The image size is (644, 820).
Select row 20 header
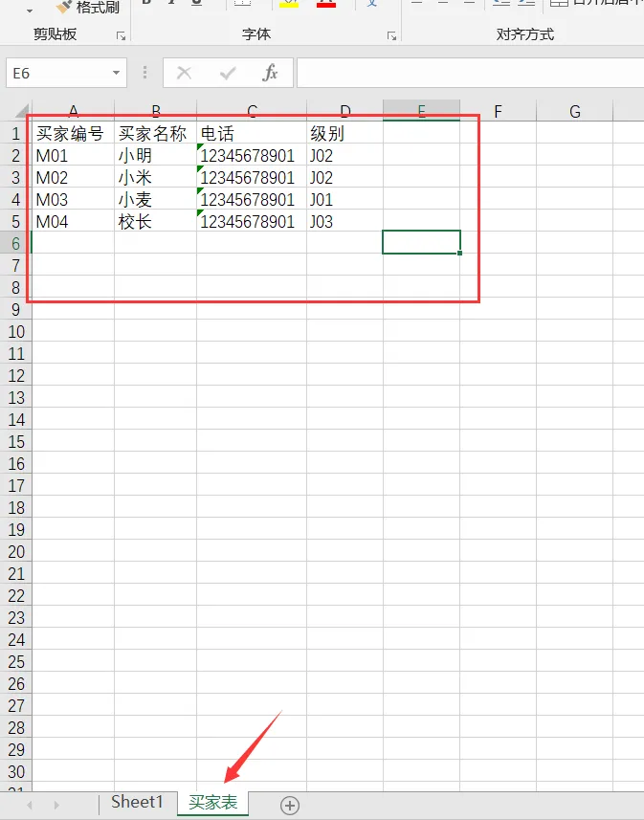[15, 551]
